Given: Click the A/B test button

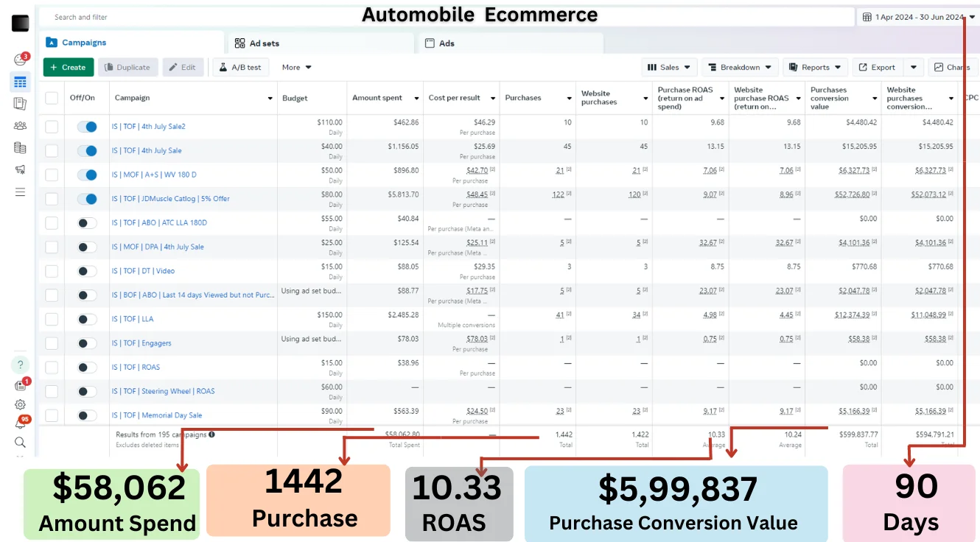Looking at the screenshot, I should 241,67.
